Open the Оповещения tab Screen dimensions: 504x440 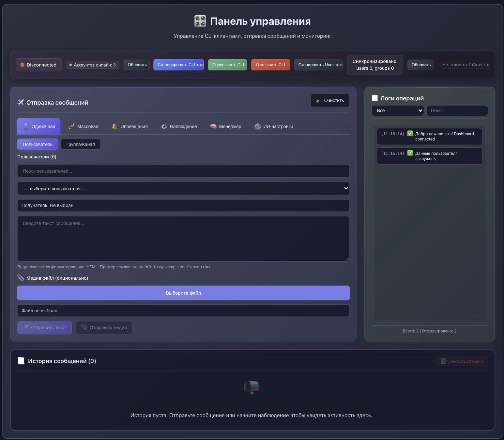(130, 126)
